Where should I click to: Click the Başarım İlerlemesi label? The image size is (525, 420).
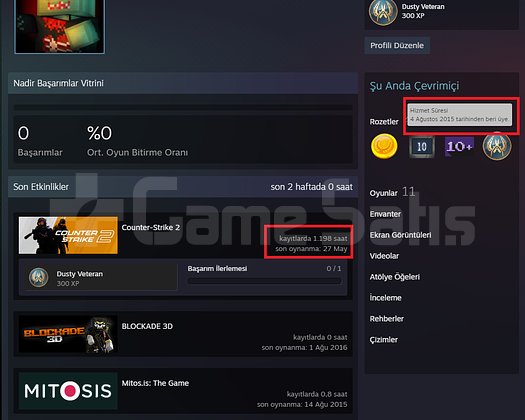[217, 269]
